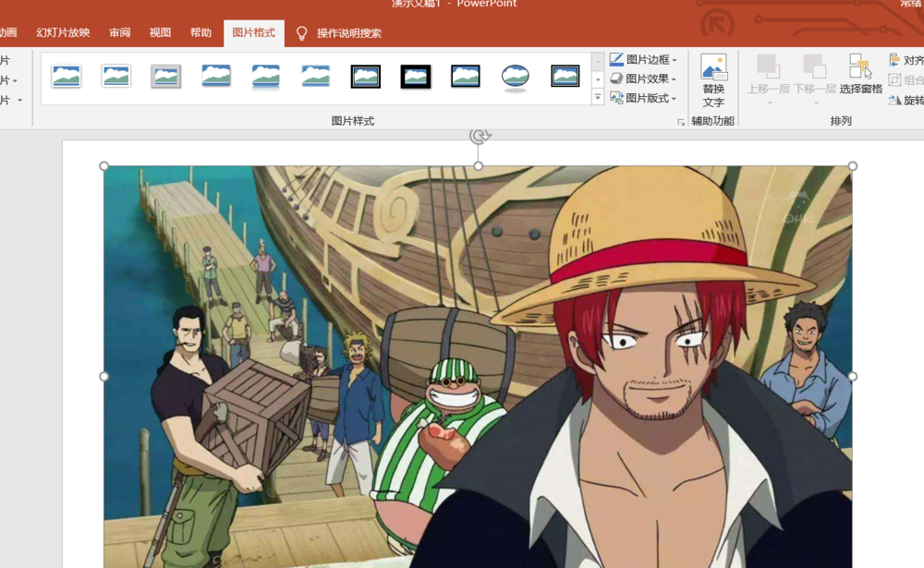Click the rotation handle above the picture
The width and height of the screenshot is (924, 568).
[x=479, y=137]
